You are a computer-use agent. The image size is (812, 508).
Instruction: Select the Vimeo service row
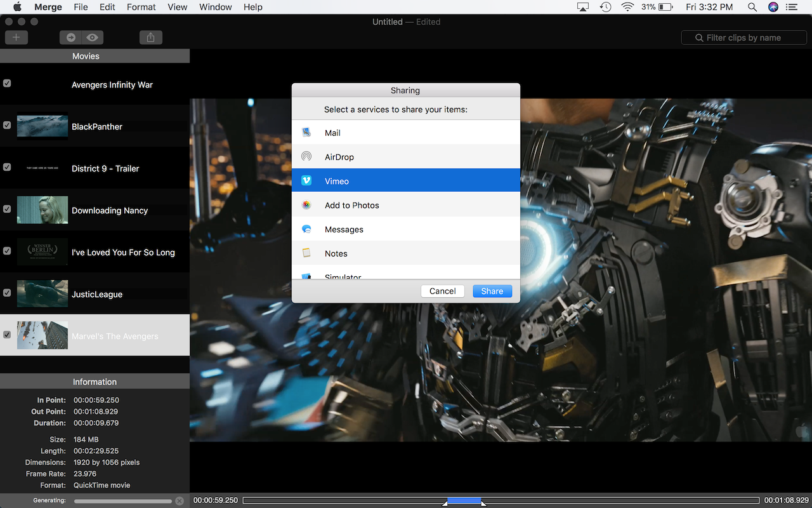[x=406, y=180]
